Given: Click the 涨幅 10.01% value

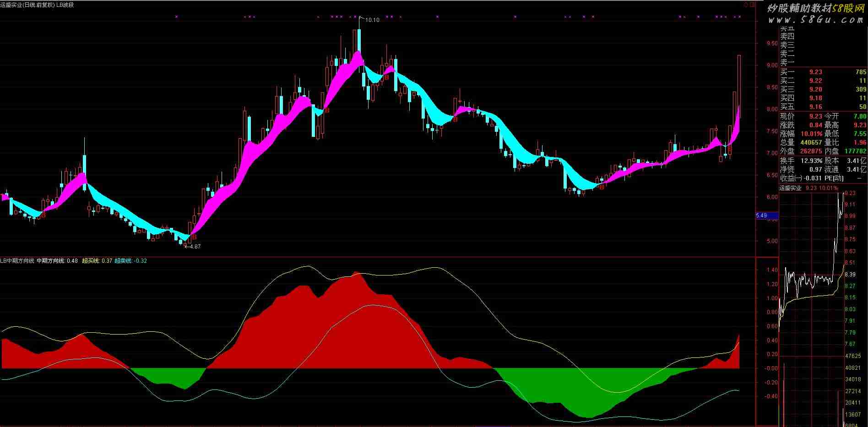Looking at the screenshot, I should [811, 134].
